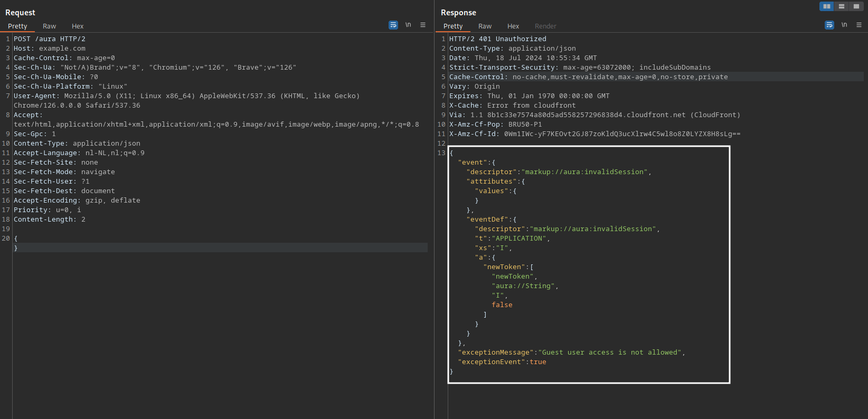Switch to Request Pretty tab
The image size is (868, 419).
click(17, 26)
